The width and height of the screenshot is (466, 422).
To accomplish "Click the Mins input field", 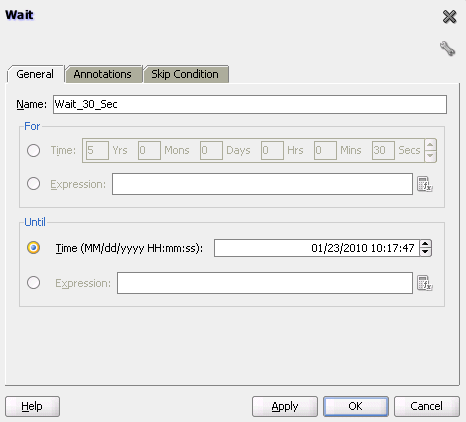I will (x=325, y=150).
